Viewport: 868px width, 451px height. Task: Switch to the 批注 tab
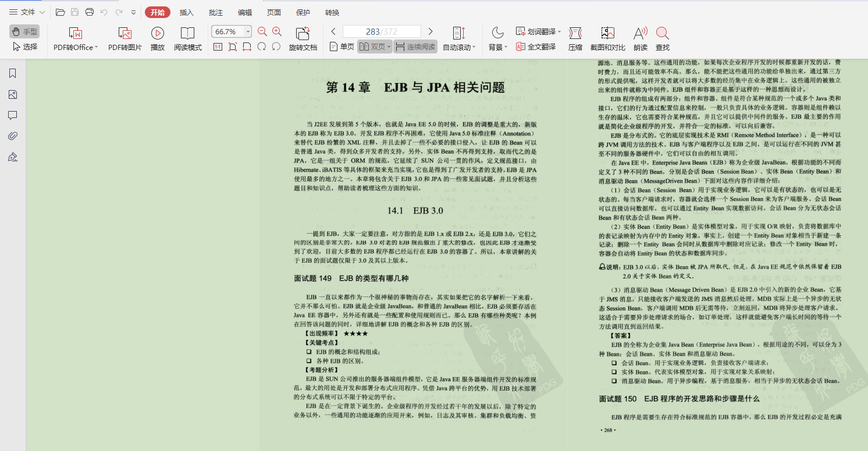tap(216, 12)
